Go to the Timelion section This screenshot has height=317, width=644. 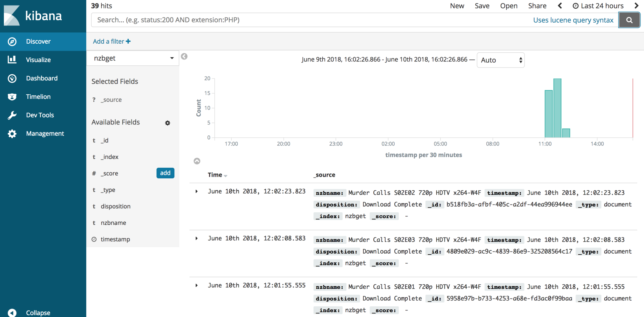(x=38, y=97)
